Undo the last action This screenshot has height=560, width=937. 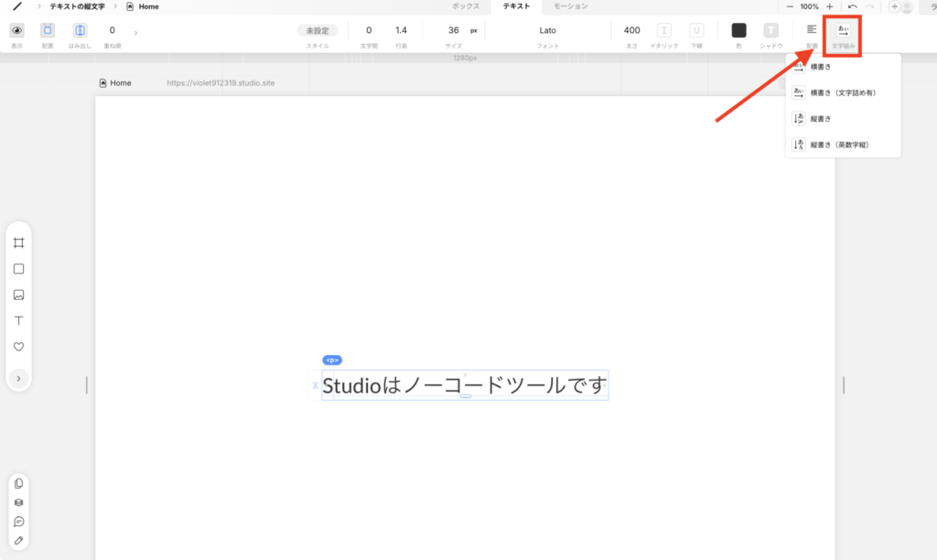pos(853,6)
